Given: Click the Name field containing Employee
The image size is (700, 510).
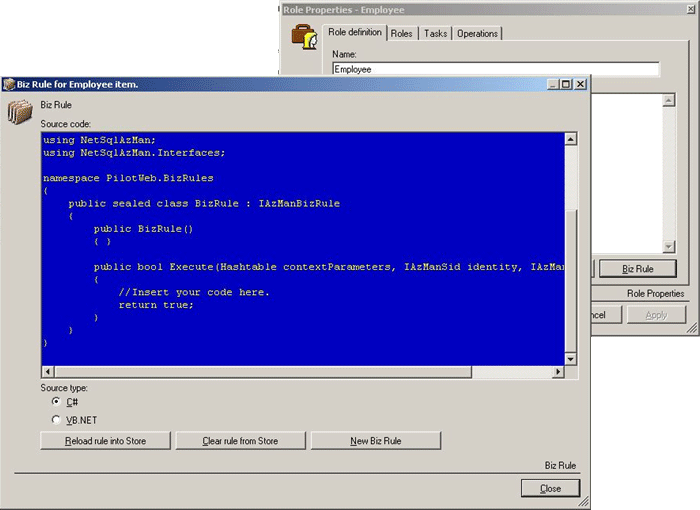Looking at the screenshot, I should pyautogui.click(x=496, y=69).
